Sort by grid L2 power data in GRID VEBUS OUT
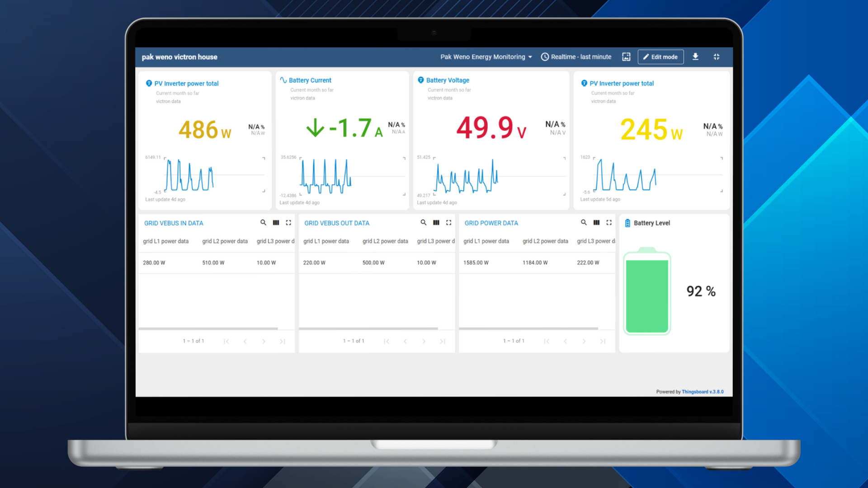The height and width of the screenshot is (488, 868). tap(385, 241)
